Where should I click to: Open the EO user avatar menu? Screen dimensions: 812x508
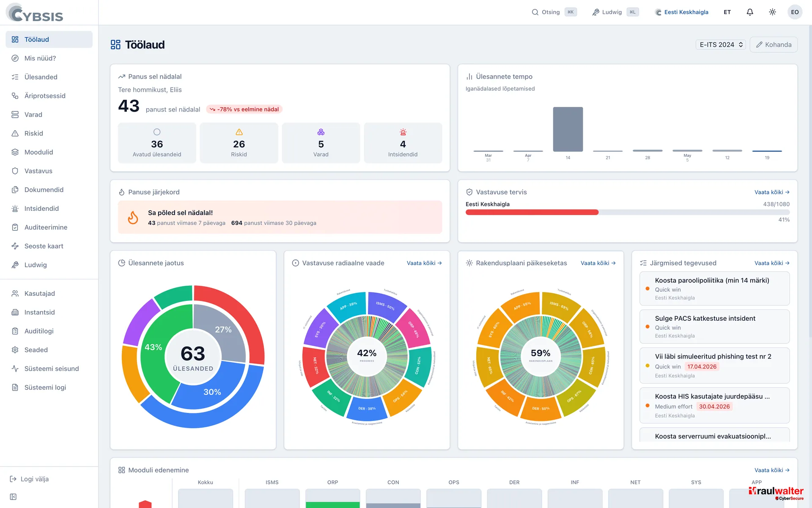(795, 12)
